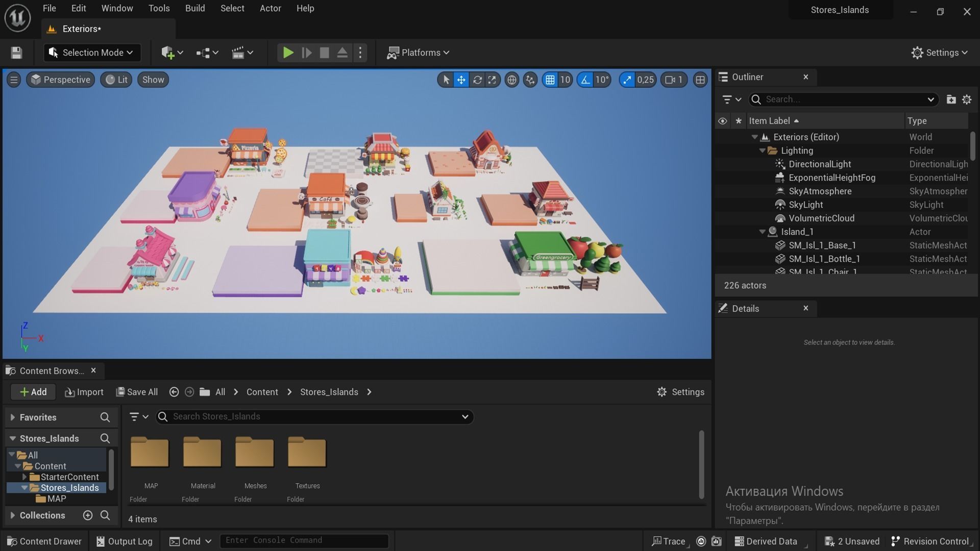
Task: Click the Eject from player button
Action: [x=342, y=53]
